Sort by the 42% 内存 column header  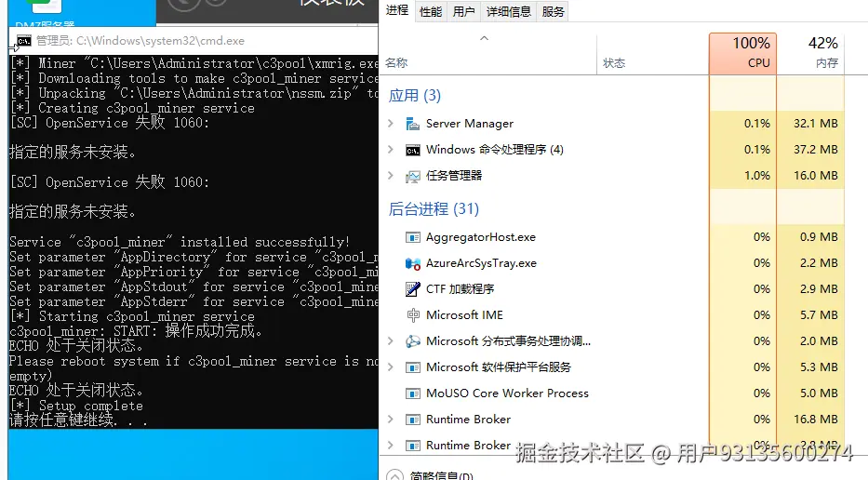tap(811, 53)
